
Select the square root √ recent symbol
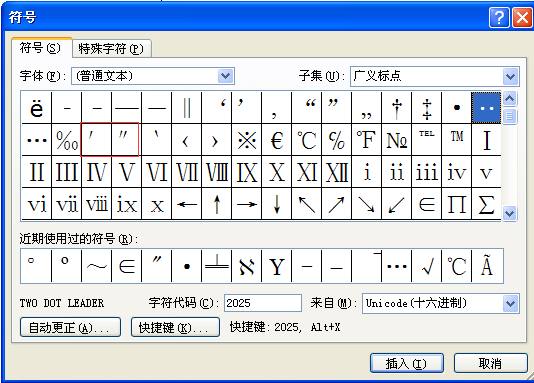click(427, 266)
